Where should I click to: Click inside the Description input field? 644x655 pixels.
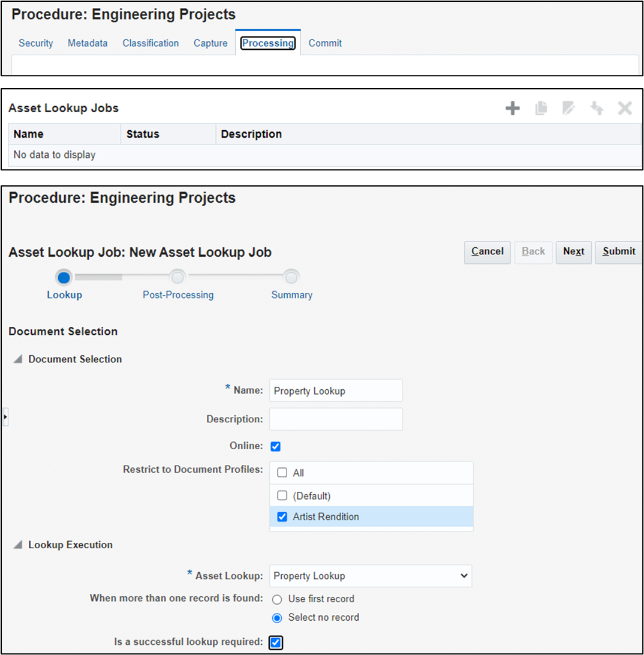pos(335,419)
